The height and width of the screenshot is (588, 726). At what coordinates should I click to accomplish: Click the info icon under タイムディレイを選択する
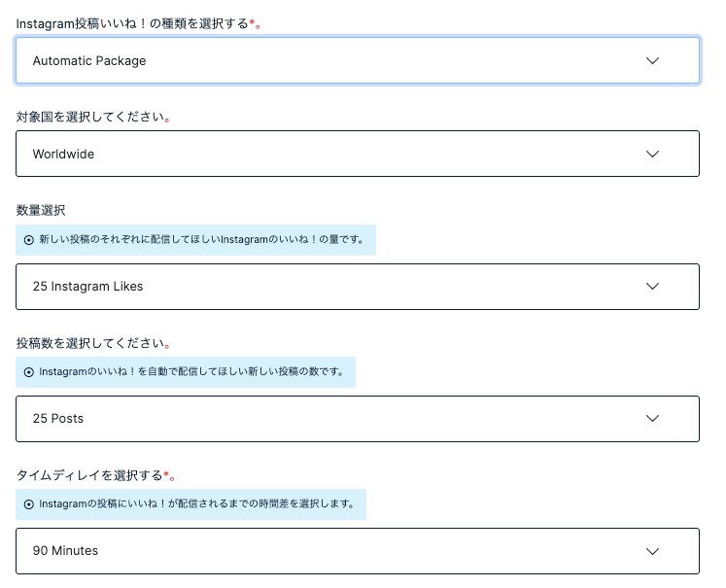[x=29, y=504]
